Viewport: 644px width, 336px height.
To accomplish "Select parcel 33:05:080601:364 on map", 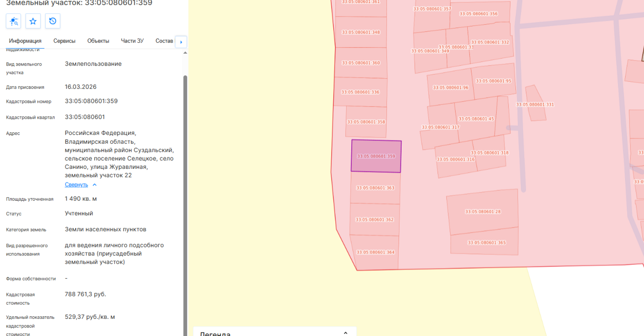I will [375, 252].
